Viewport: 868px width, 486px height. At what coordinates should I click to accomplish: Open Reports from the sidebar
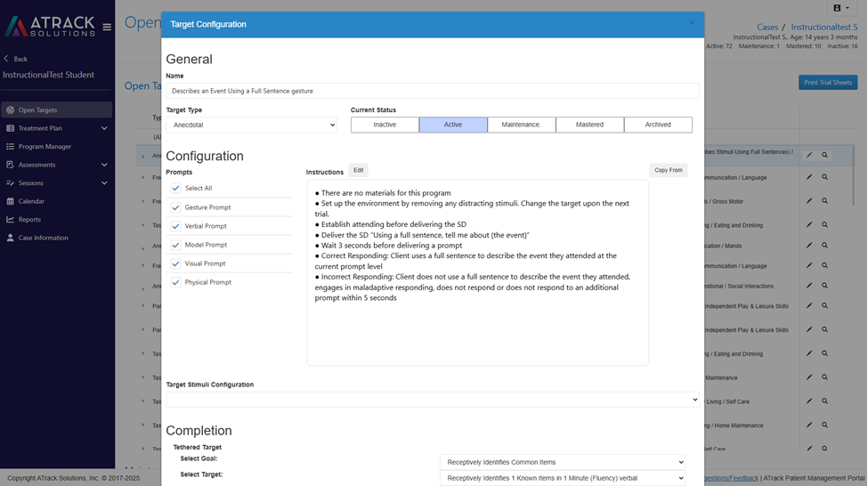pos(56,219)
